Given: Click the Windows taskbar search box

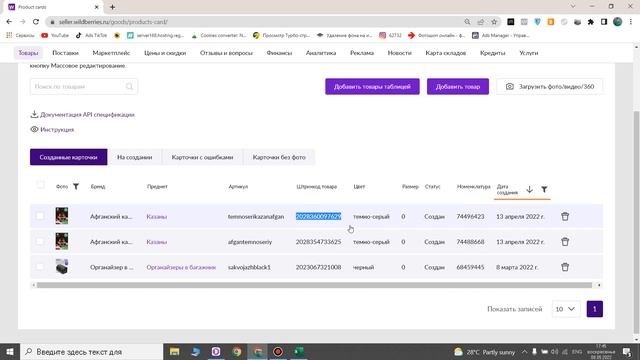Looking at the screenshot, I should 91,351.
